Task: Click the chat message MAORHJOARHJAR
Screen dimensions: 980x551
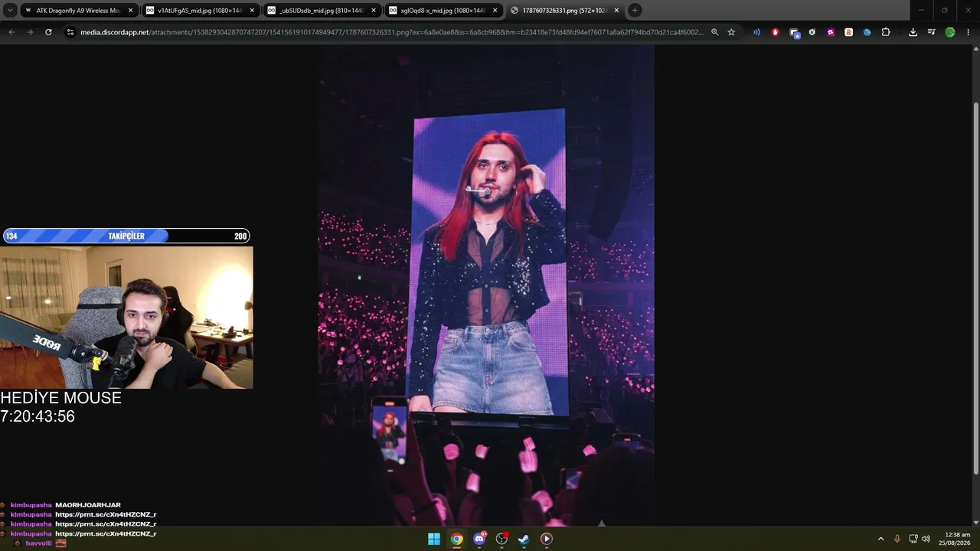Action: pos(88,505)
